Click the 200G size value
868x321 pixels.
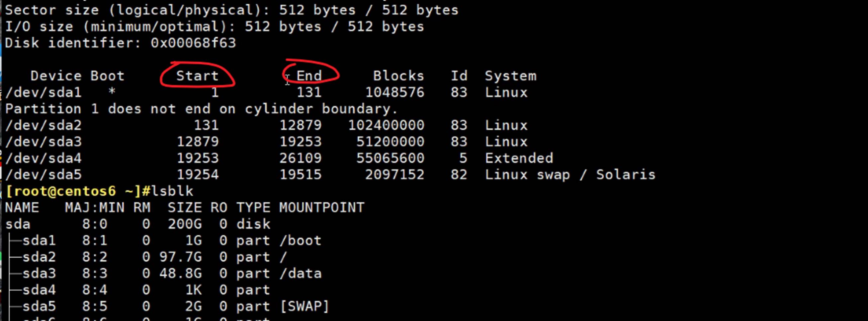(x=185, y=224)
